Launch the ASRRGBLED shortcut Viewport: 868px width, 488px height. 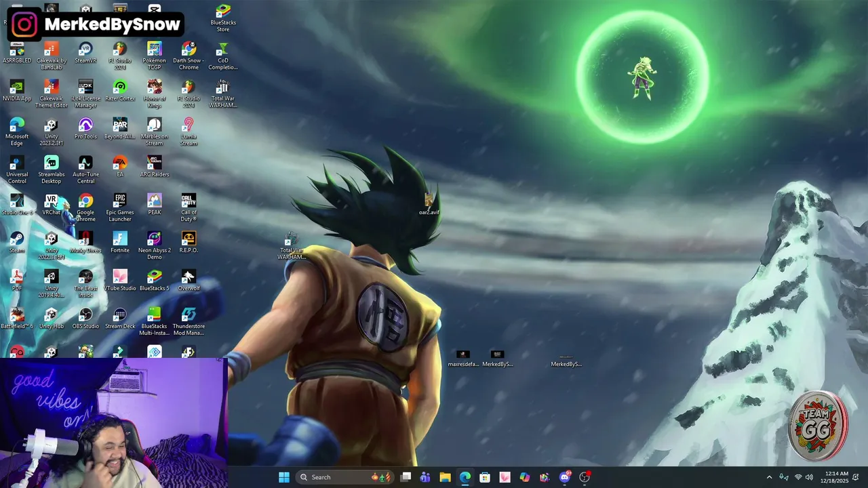click(x=17, y=54)
